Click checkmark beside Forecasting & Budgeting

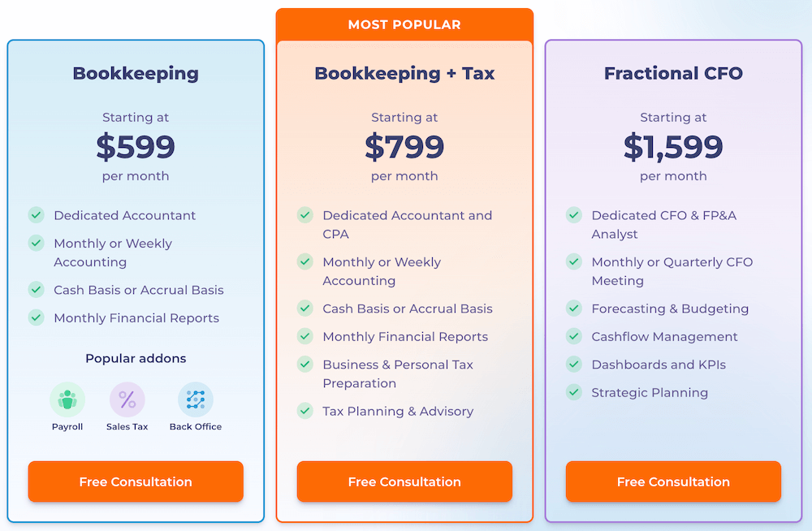(x=574, y=309)
